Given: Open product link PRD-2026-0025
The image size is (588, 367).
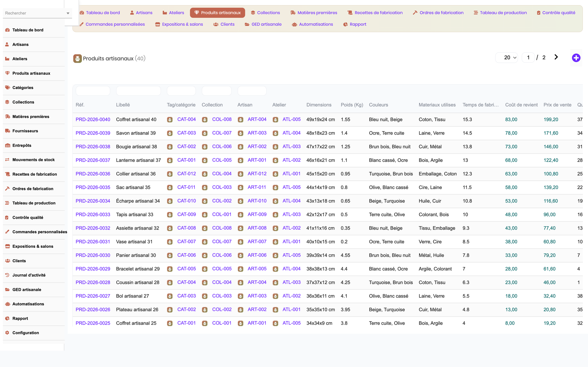Looking at the screenshot, I should pyautogui.click(x=93, y=323).
